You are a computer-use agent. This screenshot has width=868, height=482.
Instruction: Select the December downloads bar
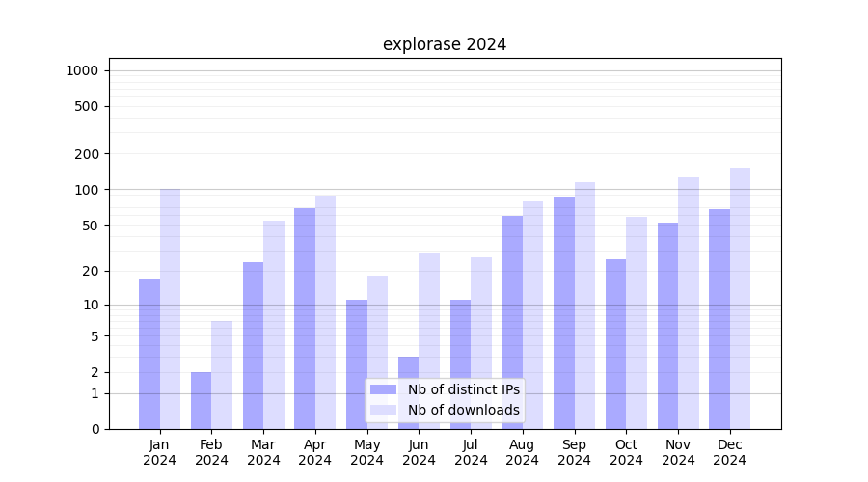click(740, 298)
